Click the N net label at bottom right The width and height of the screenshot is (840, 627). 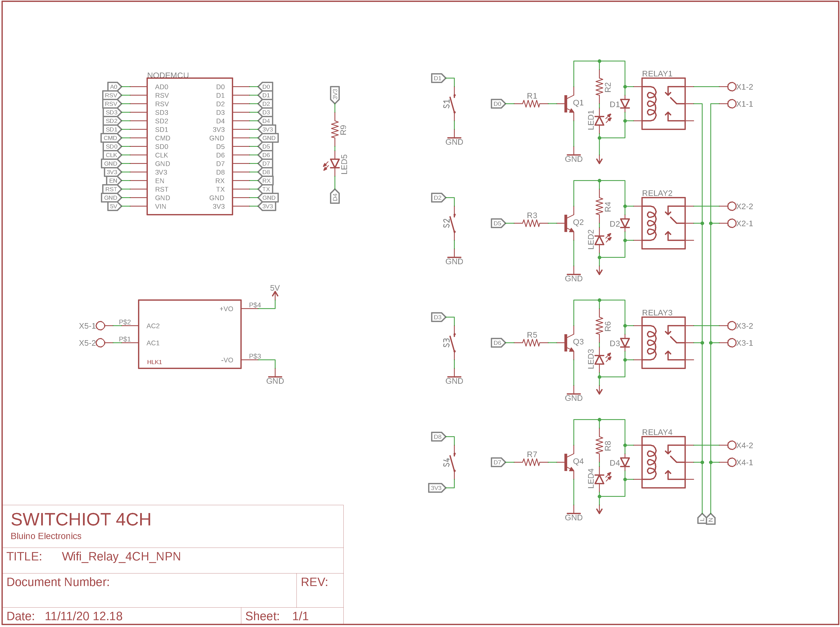pyautogui.click(x=711, y=519)
